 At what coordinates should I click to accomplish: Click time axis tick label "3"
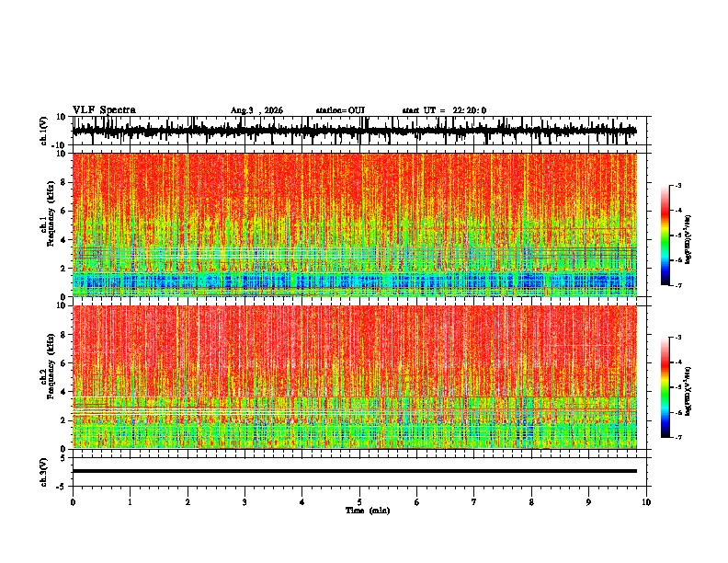tap(245, 502)
